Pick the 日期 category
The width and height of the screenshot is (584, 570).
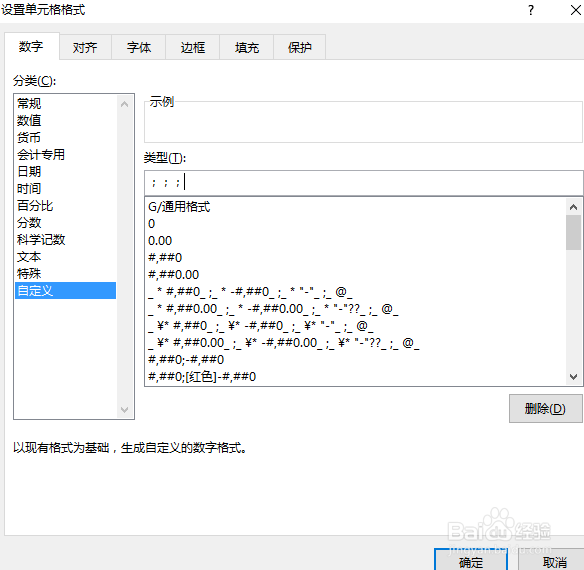click(66, 171)
